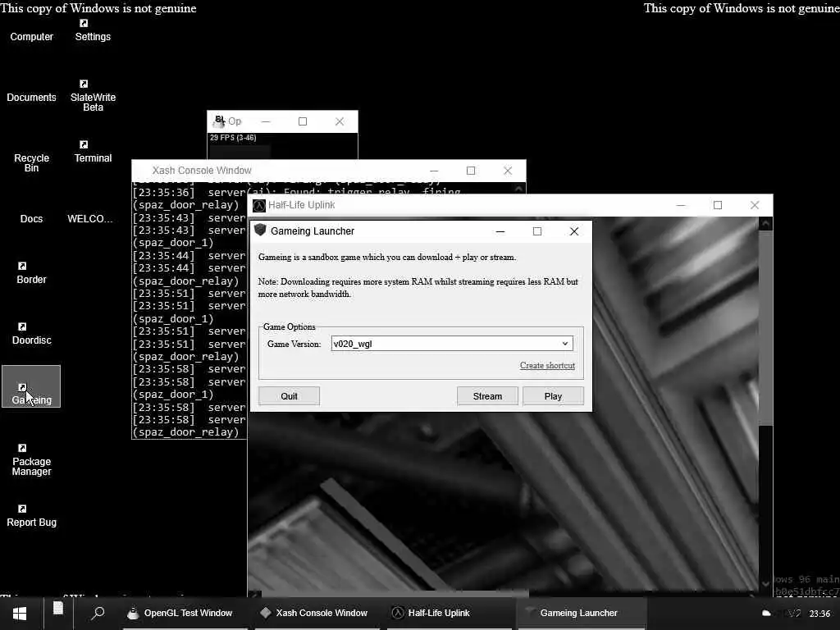Click the Play button
This screenshot has width=840, height=630.
pos(554,396)
